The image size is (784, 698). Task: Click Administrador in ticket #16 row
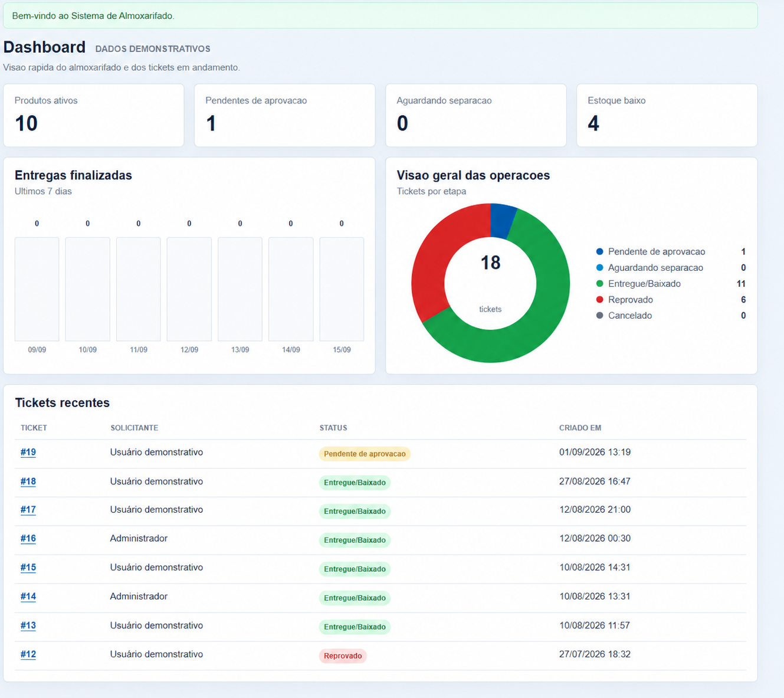point(139,539)
